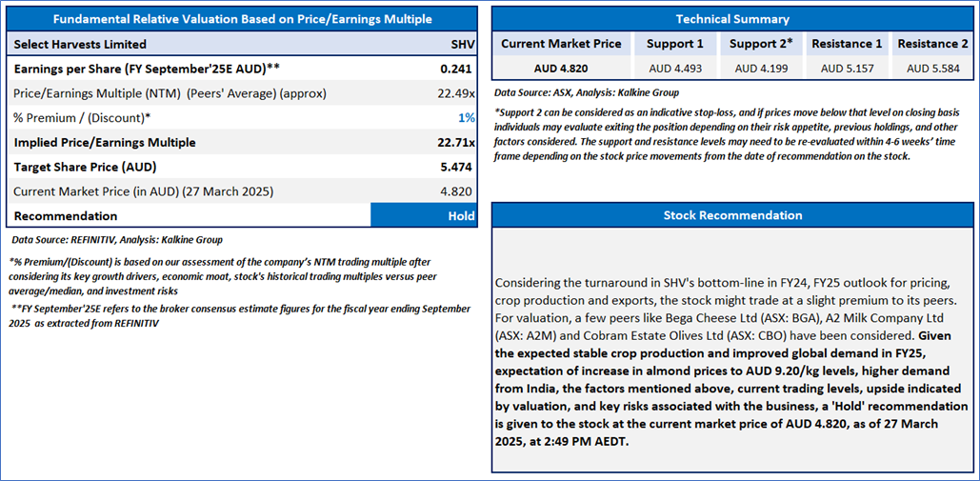Select the Resistance 2 column header
The image size is (980, 481).
(x=932, y=44)
